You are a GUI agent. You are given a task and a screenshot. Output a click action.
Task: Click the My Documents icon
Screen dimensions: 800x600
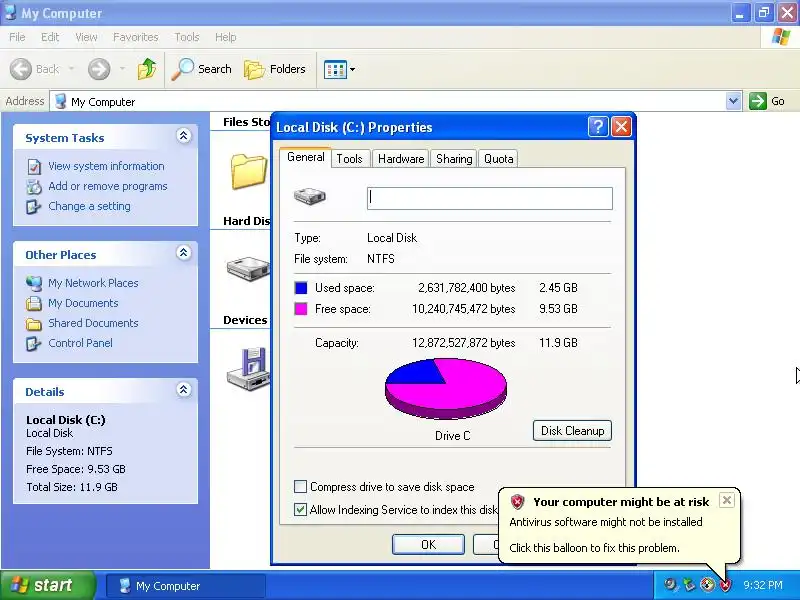(x=34, y=304)
